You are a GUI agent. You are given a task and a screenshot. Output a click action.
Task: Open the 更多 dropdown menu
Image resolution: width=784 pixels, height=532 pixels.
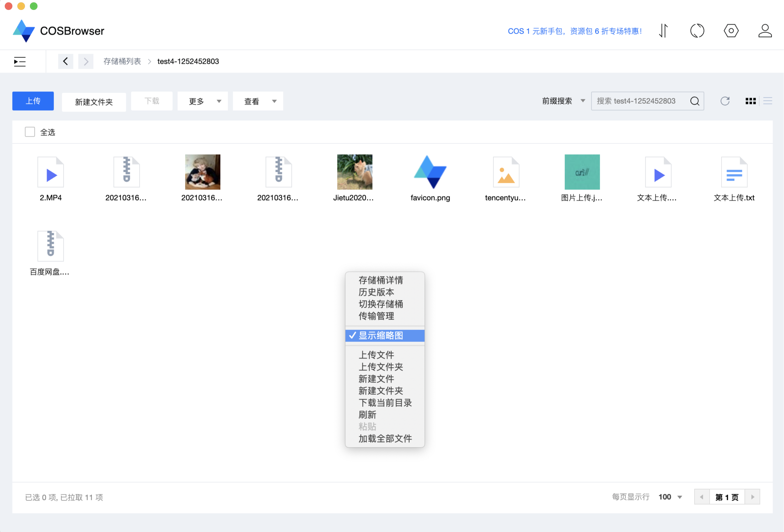click(x=202, y=101)
